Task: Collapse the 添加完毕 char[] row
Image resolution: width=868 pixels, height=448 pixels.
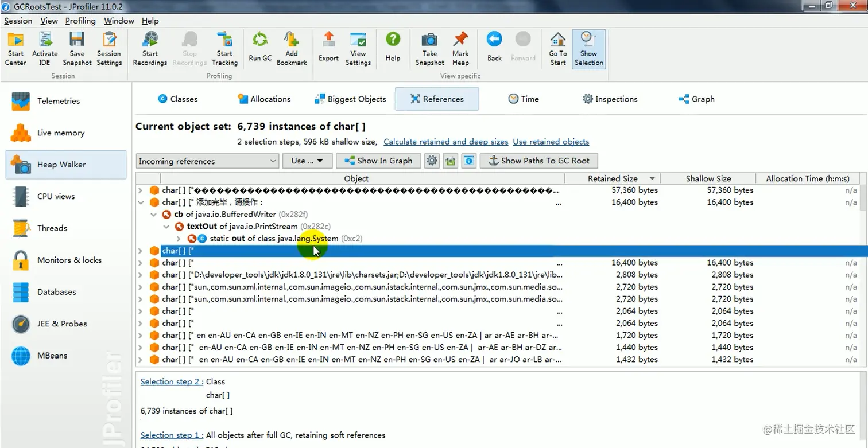Action: (141, 202)
